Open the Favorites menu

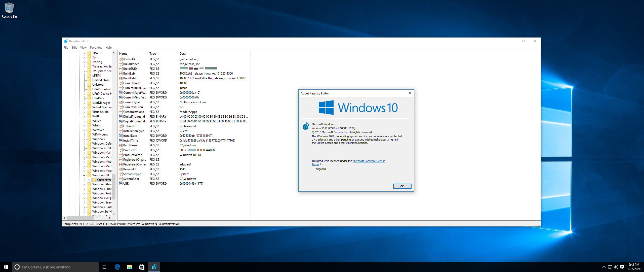96,47
